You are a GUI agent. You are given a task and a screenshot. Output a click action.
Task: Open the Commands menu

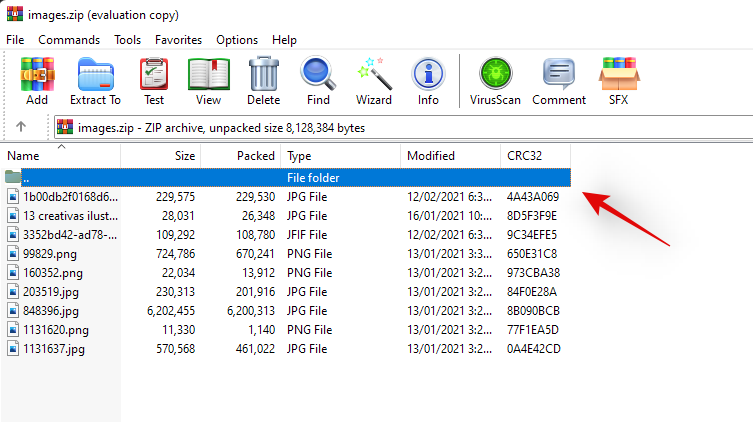[69, 40]
